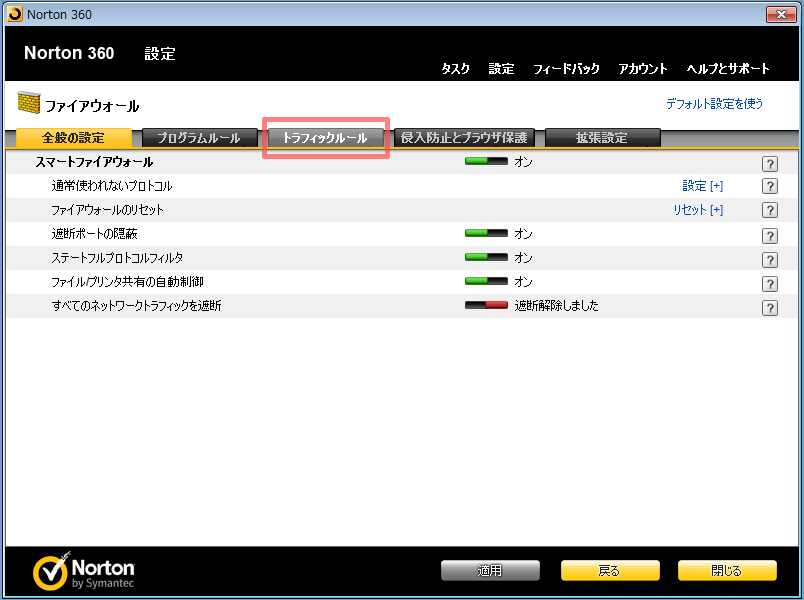Viewport: 804px width, 600px height.
Task: Switch to the プログラムルール tab
Action: (x=199, y=137)
